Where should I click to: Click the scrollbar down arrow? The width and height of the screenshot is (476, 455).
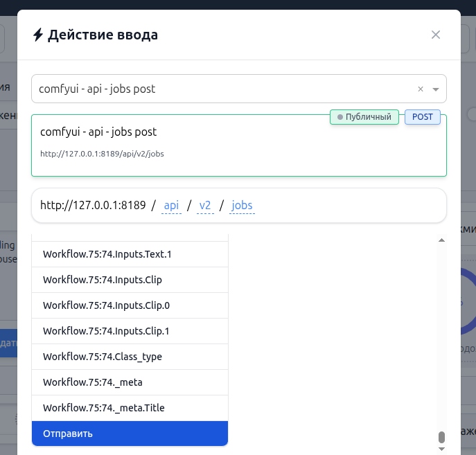tap(441, 449)
